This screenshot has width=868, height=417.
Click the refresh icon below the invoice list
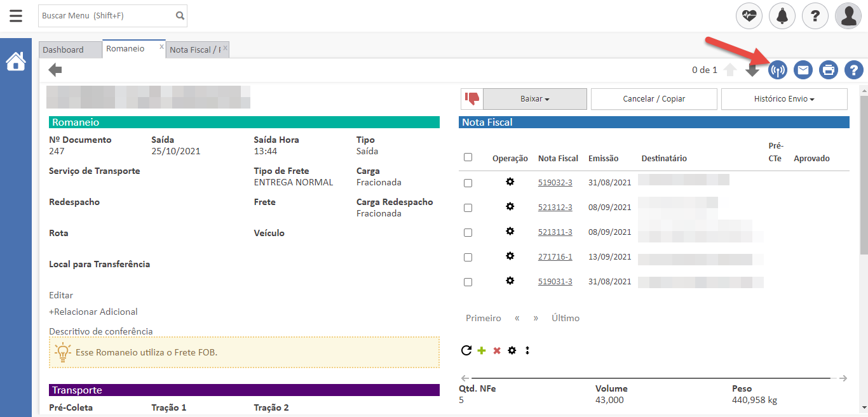(x=466, y=350)
